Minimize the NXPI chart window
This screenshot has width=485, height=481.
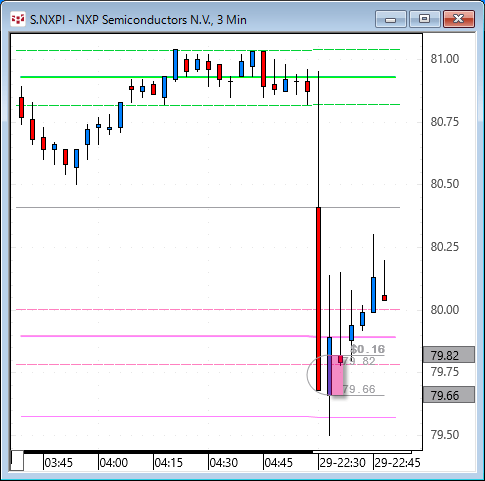tap(390, 19)
